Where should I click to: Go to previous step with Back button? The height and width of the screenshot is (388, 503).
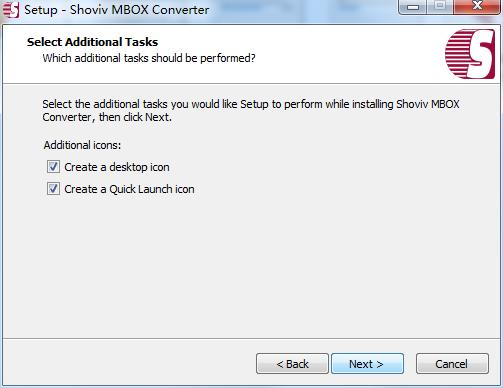coord(292,364)
